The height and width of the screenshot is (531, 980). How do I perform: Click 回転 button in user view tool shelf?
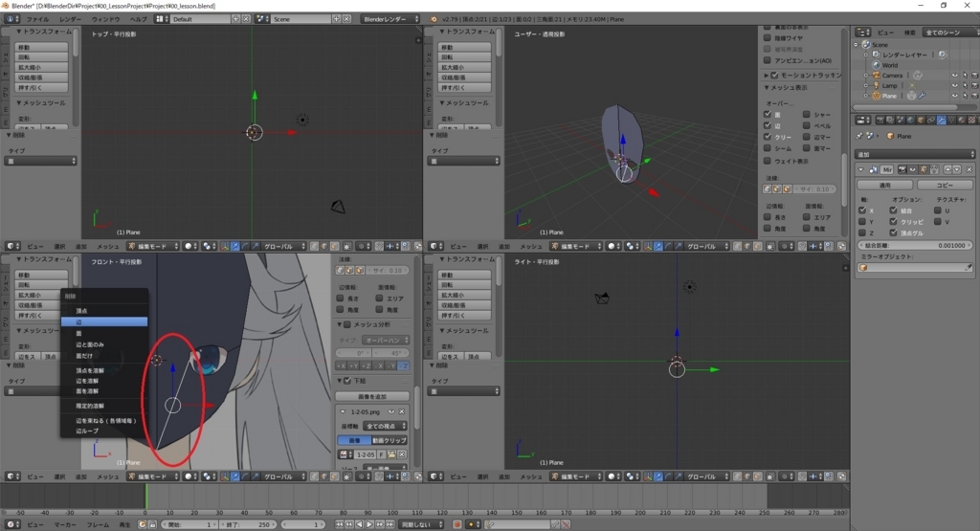pos(464,57)
